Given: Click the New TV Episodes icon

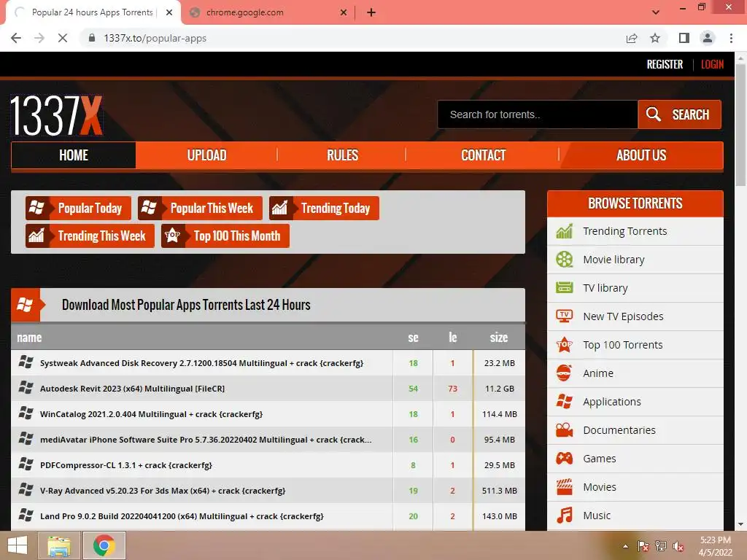Looking at the screenshot, I should (564, 316).
